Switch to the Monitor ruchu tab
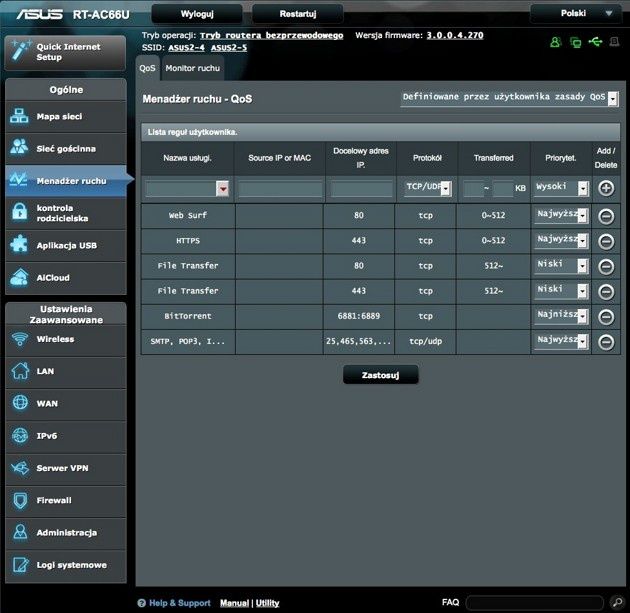The height and width of the screenshot is (613, 630). pyautogui.click(x=192, y=68)
